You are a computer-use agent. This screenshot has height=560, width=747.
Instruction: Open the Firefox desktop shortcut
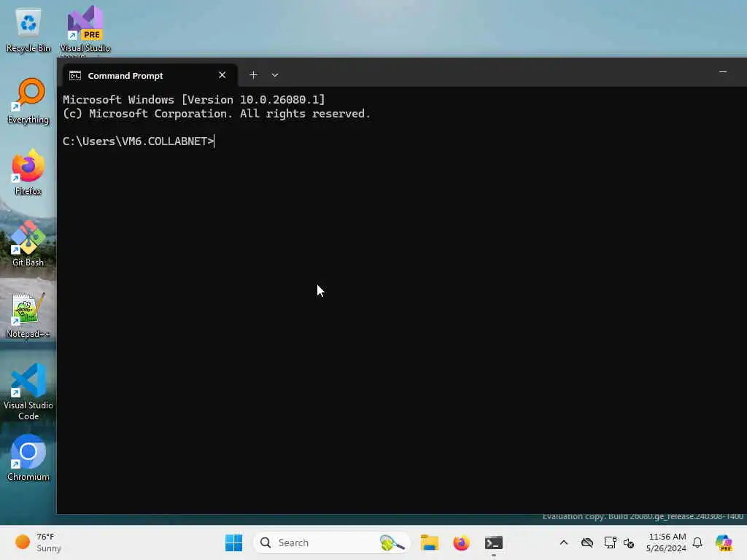tap(28, 172)
